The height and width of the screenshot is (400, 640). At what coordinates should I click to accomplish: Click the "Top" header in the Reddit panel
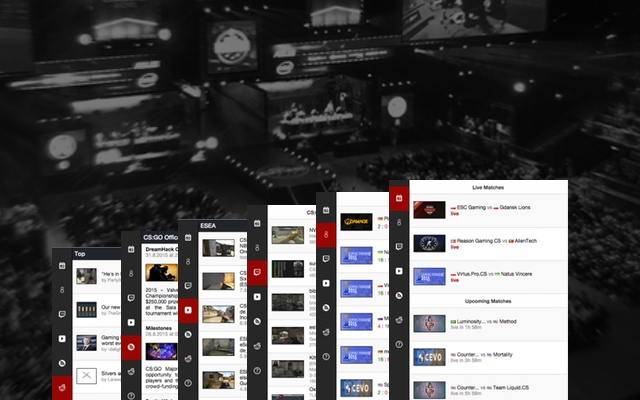[x=80, y=254]
